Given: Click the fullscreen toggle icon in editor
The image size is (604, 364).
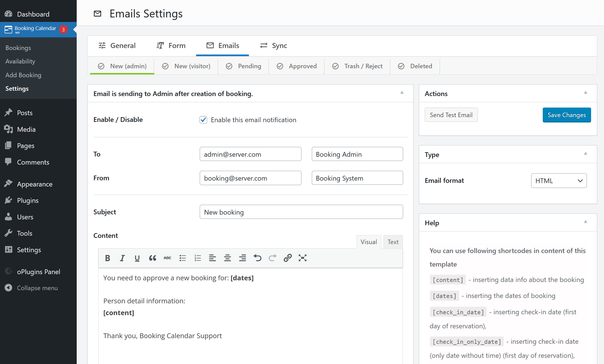Looking at the screenshot, I should click(x=302, y=258).
